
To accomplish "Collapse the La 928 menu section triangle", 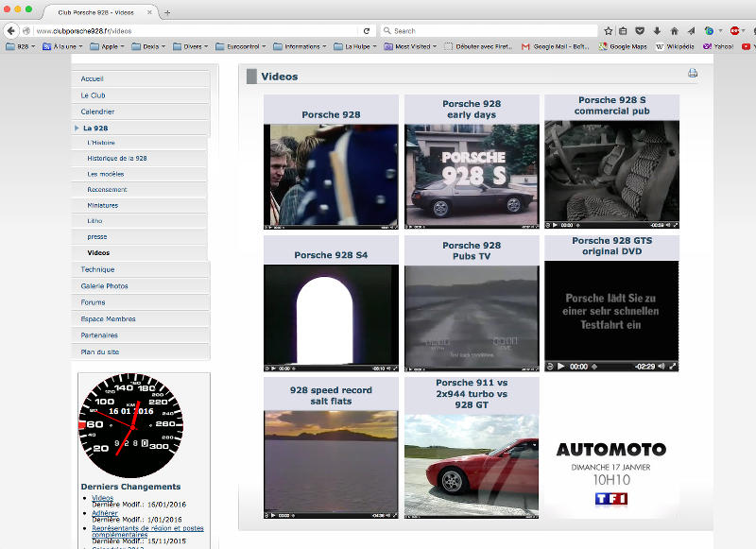I will point(77,128).
